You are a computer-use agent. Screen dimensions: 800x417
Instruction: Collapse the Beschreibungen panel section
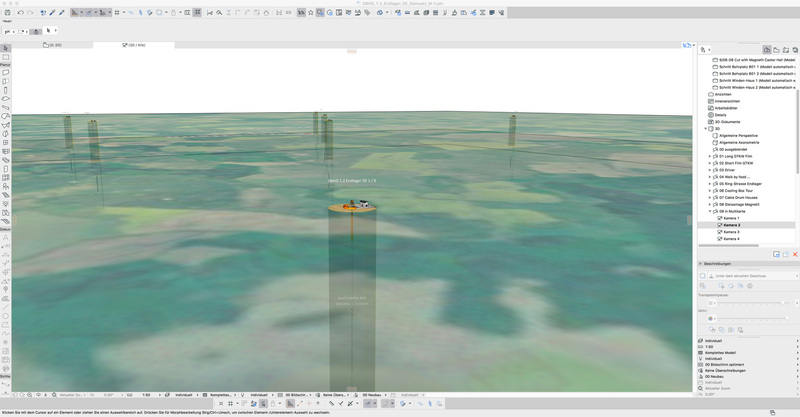[x=701, y=264]
